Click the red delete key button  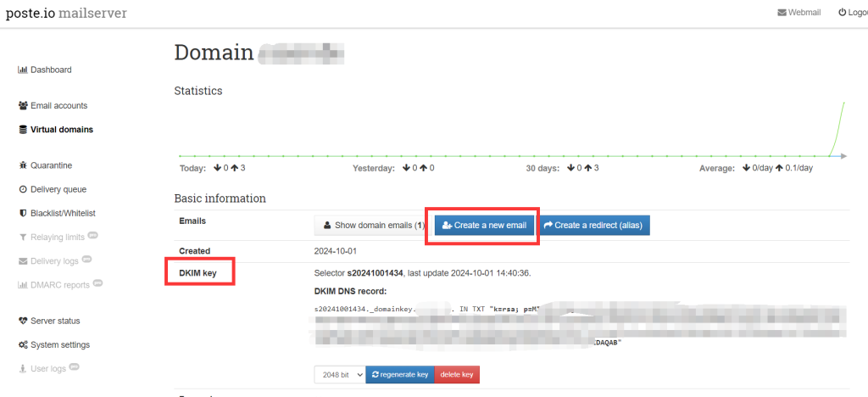point(457,375)
